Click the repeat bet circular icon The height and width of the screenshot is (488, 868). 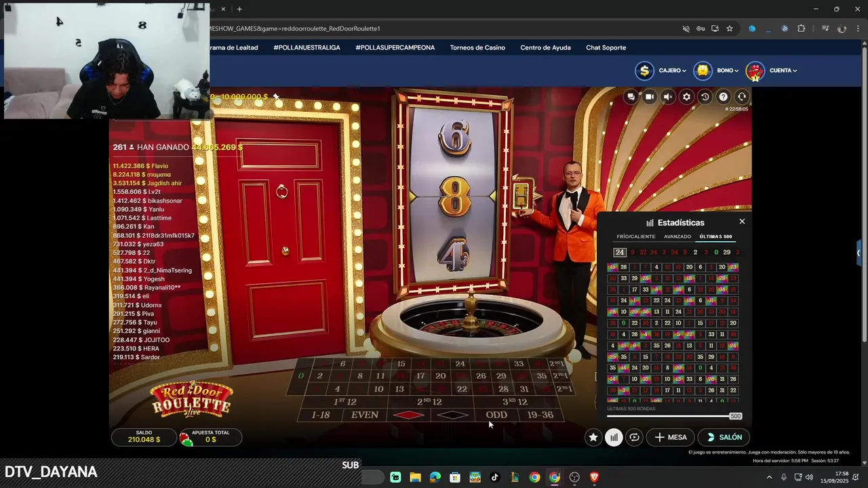click(x=634, y=437)
